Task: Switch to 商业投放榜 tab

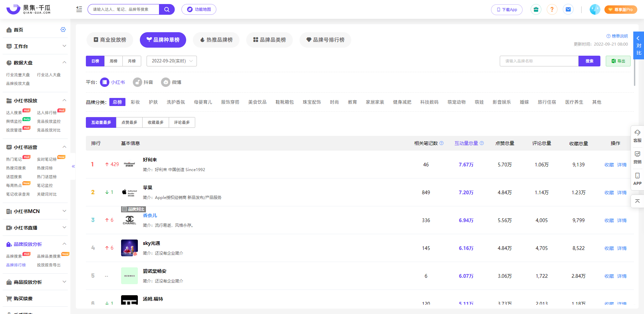Action: [x=110, y=40]
